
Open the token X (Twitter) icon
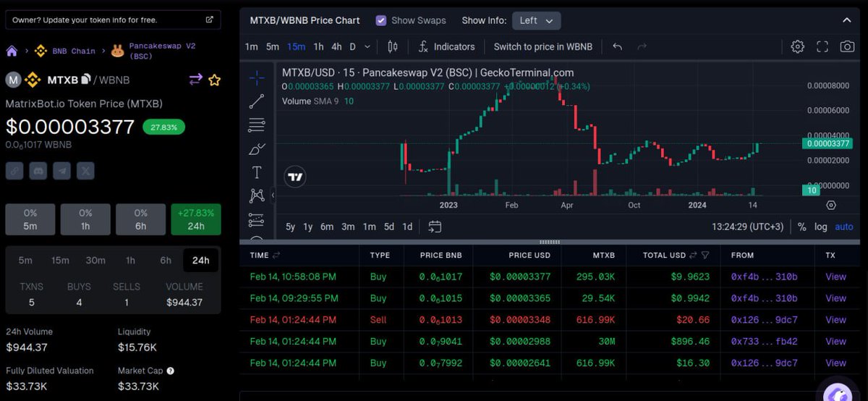coord(86,171)
